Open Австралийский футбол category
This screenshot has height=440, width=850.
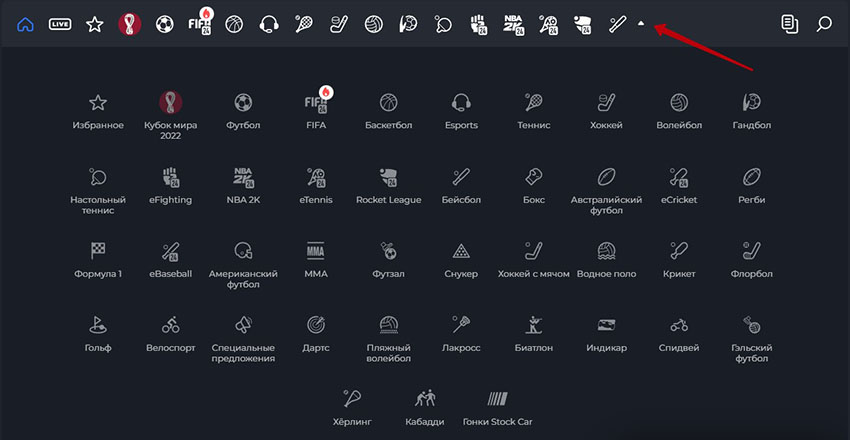pyautogui.click(x=607, y=191)
